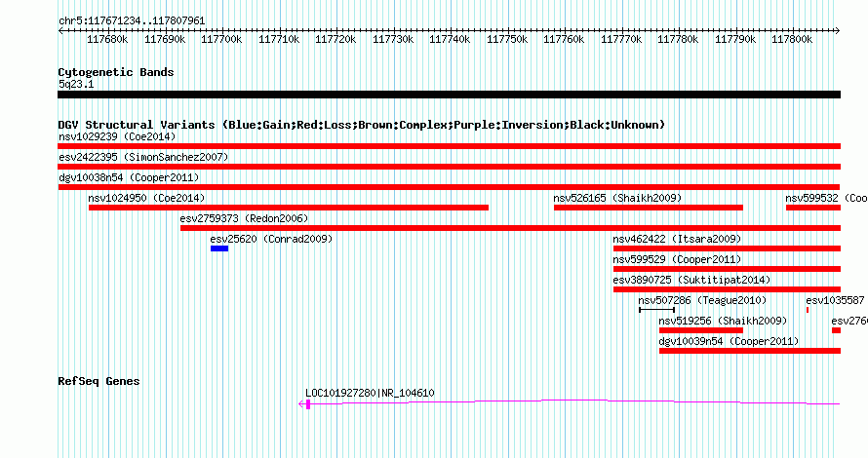Open the esv2759373 (Redon2006) variant bar
The width and height of the screenshot is (868, 458).
510,228
